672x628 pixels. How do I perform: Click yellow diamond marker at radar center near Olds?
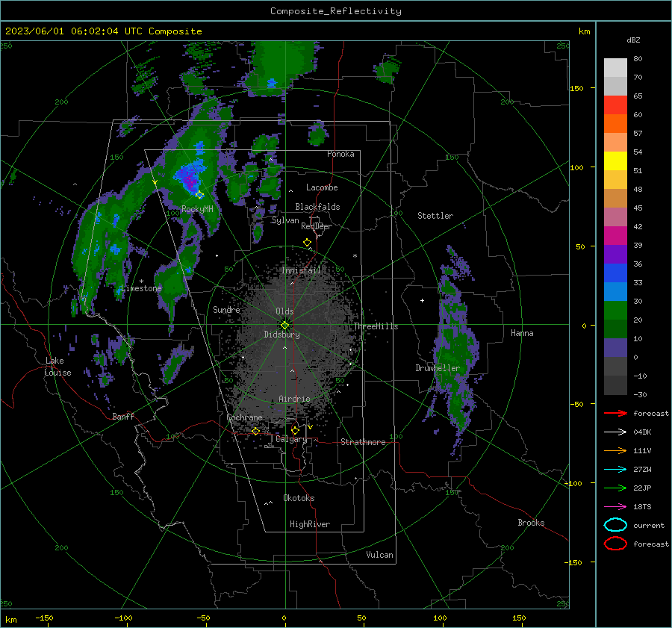point(285,326)
